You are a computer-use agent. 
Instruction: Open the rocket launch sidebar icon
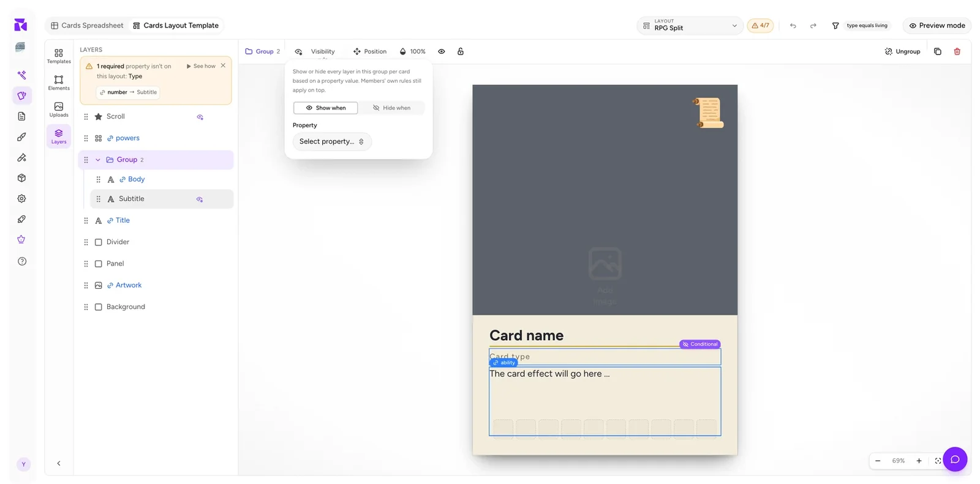click(21, 219)
